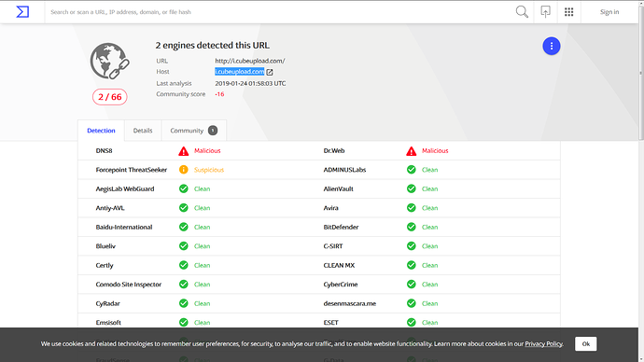Click the DNS8 Malicious result text
This screenshot has height=362, width=644.
(x=207, y=150)
